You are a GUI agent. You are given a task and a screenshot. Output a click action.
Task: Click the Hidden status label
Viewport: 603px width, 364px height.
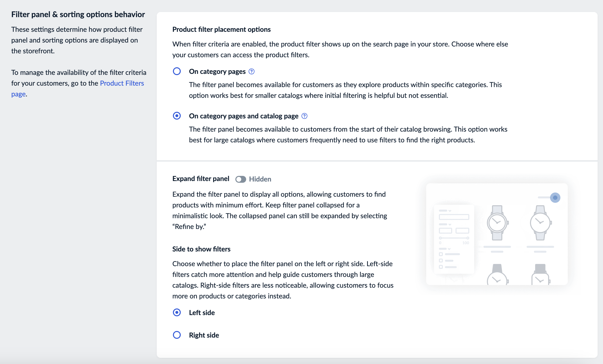tap(260, 179)
